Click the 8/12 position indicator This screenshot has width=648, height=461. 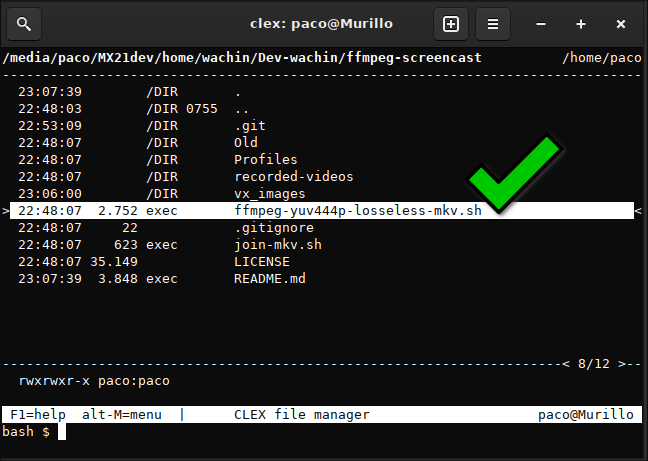coord(593,364)
